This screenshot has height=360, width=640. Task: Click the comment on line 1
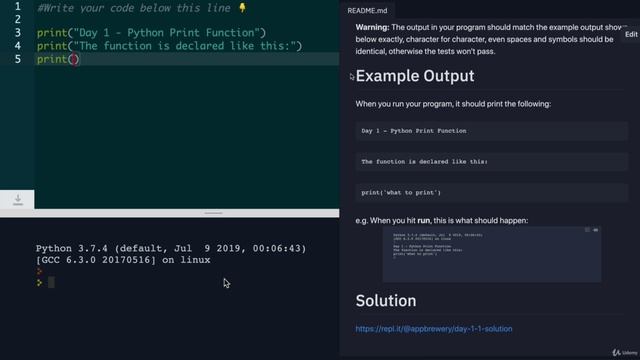[x=134, y=8]
